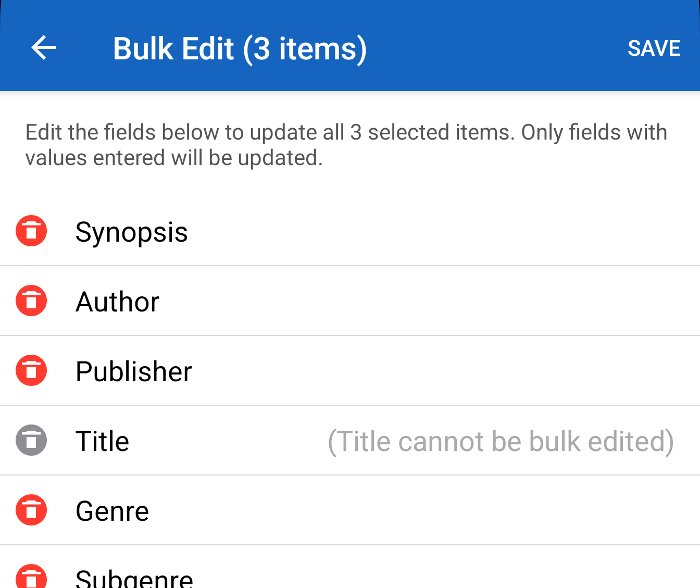The image size is (700, 588).
Task: Remove the Genre field using trash icon
Action: pos(31,510)
